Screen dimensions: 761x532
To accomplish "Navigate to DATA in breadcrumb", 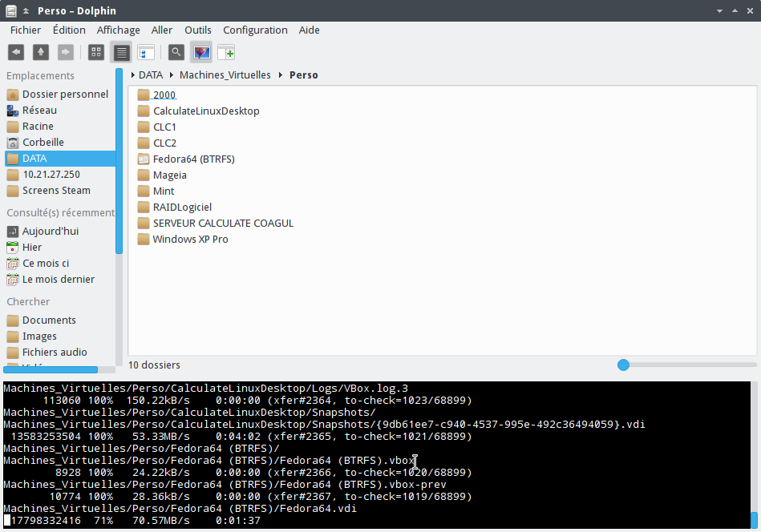I will pyautogui.click(x=151, y=75).
